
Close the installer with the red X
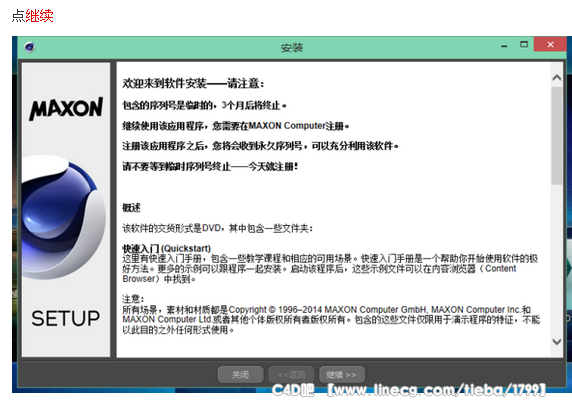tap(550, 44)
